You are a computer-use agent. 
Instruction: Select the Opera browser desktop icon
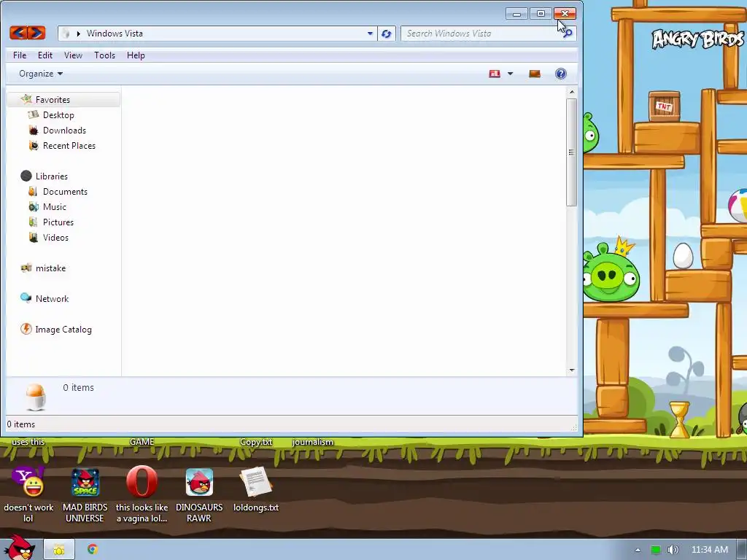142,482
